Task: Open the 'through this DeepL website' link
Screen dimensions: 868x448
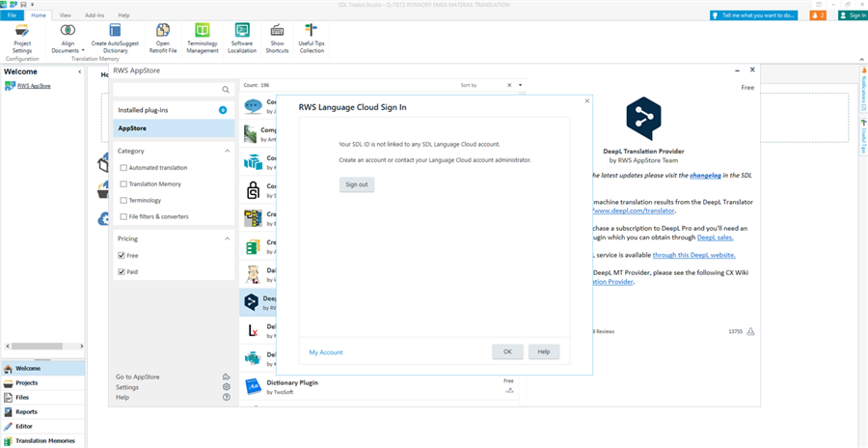Action: pyautogui.click(x=694, y=255)
